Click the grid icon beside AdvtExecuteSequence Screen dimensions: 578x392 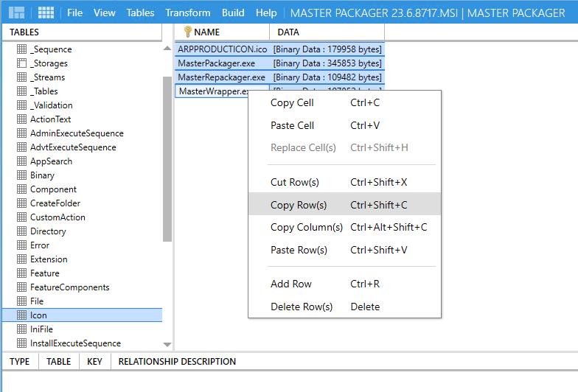click(22, 147)
